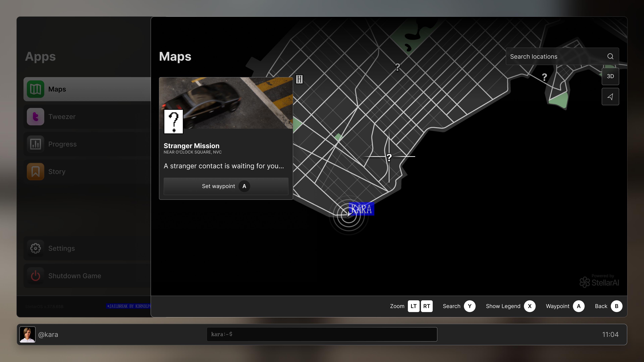Viewport: 644px width, 362px height.
Task: Focus the kara terminal prompt field
Action: (322, 334)
